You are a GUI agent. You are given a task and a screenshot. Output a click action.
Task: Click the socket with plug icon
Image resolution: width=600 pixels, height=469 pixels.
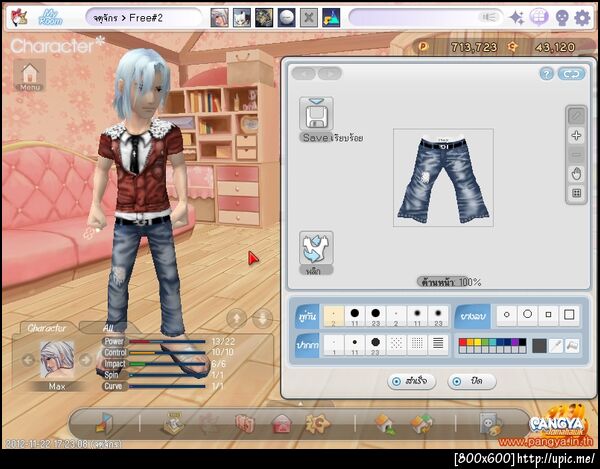click(x=491, y=424)
